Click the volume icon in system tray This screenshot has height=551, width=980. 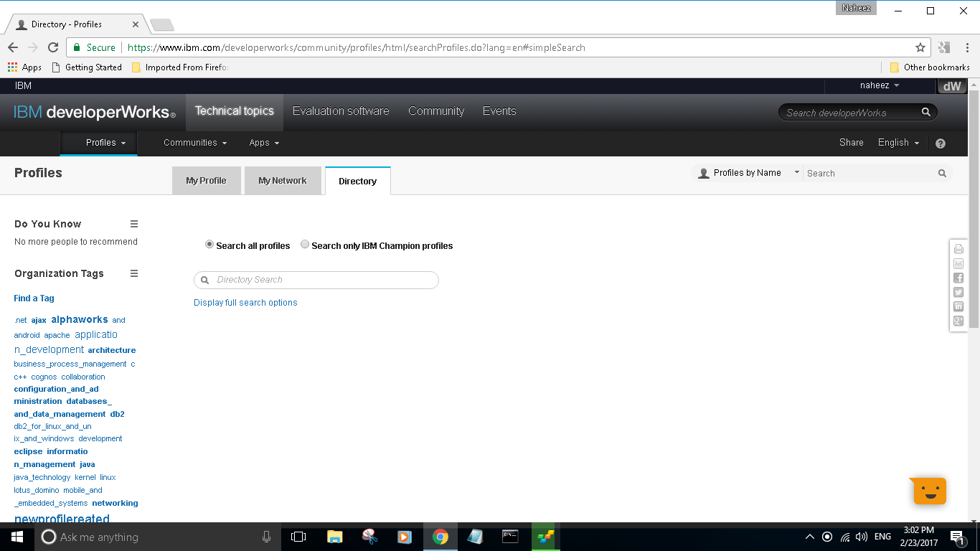(862, 537)
